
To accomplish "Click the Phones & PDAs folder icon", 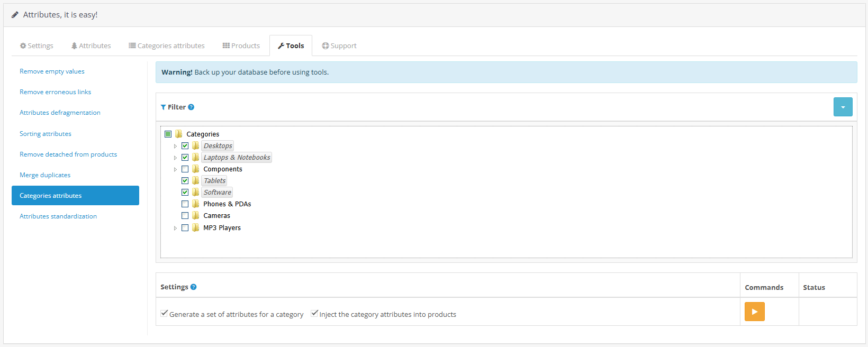I will point(196,204).
